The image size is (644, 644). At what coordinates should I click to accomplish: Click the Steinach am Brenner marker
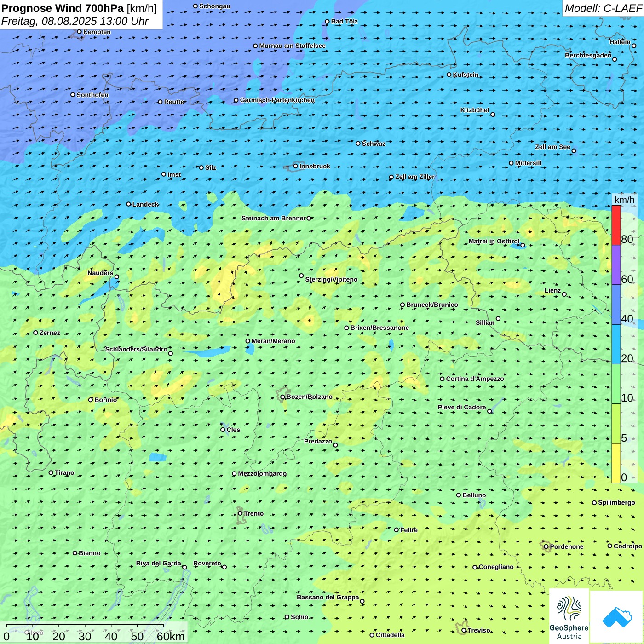click(x=309, y=218)
